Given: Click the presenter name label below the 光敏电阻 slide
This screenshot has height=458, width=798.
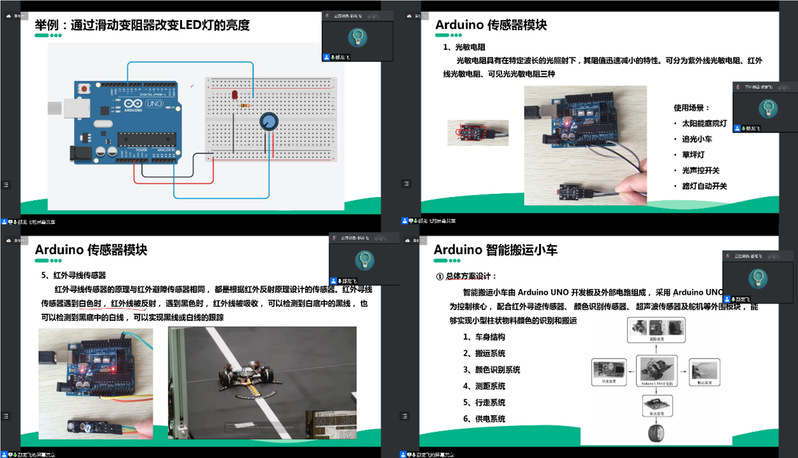Looking at the screenshot, I should click(429, 221).
